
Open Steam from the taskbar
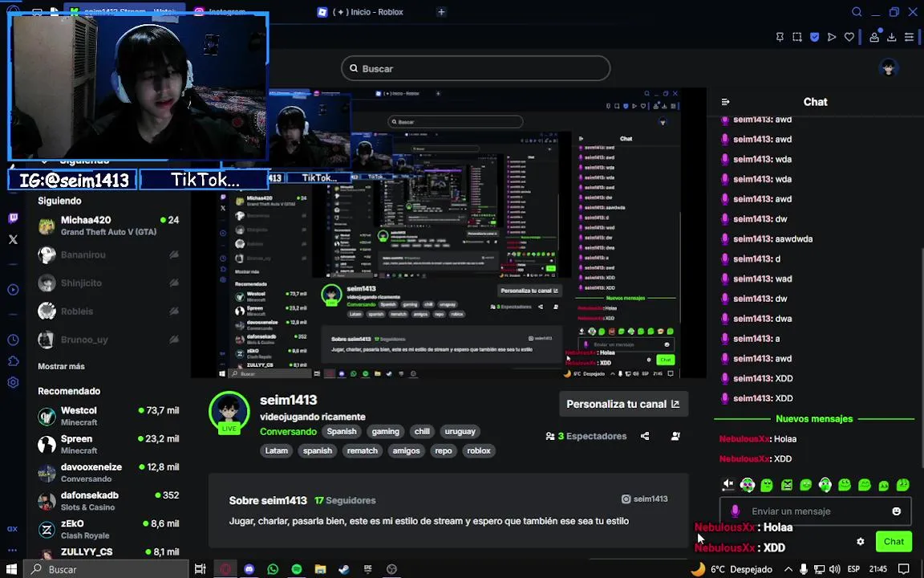point(344,569)
